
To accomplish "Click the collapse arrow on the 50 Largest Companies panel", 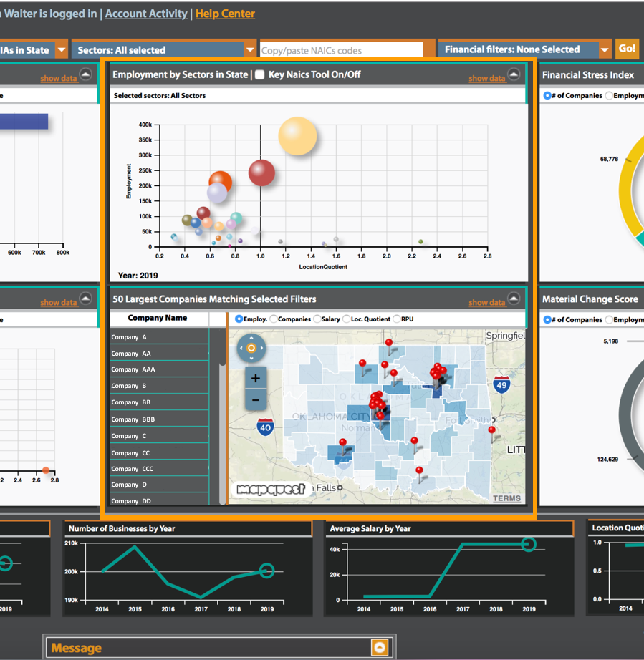I will (513, 300).
